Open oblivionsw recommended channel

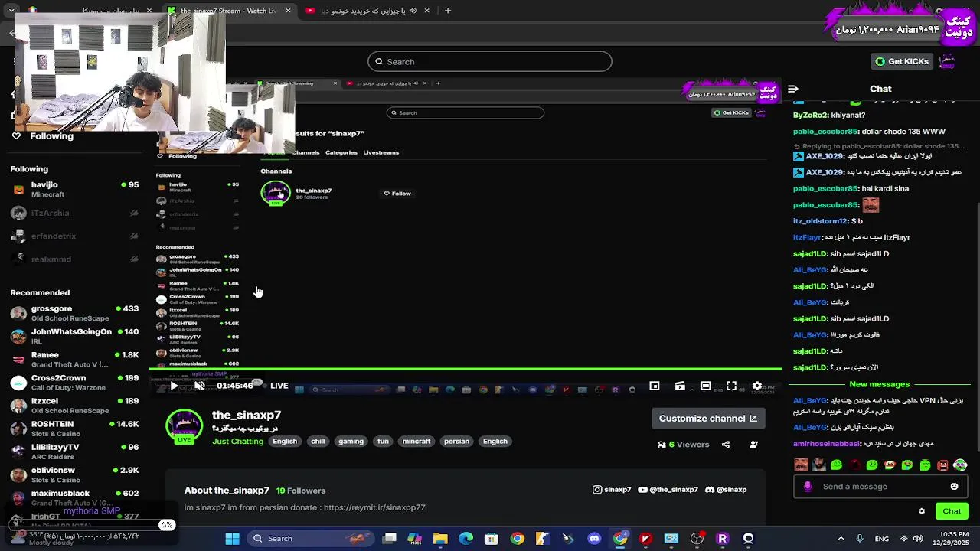[74, 474]
